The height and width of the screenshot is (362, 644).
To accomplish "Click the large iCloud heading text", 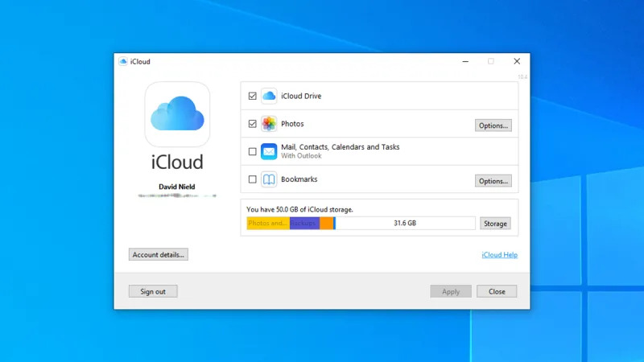I will (177, 162).
